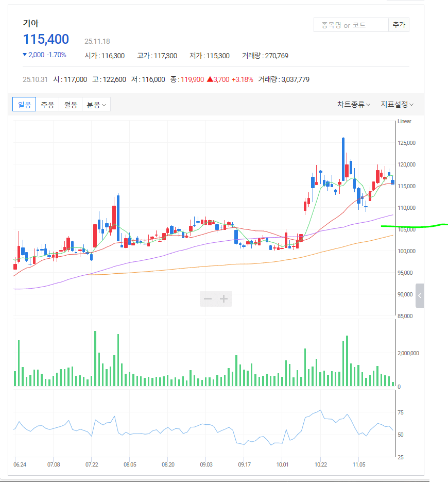448x482 pixels.
Task: Open the 분봉 minute chart dropdown
Action: pyautogui.click(x=96, y=105)
